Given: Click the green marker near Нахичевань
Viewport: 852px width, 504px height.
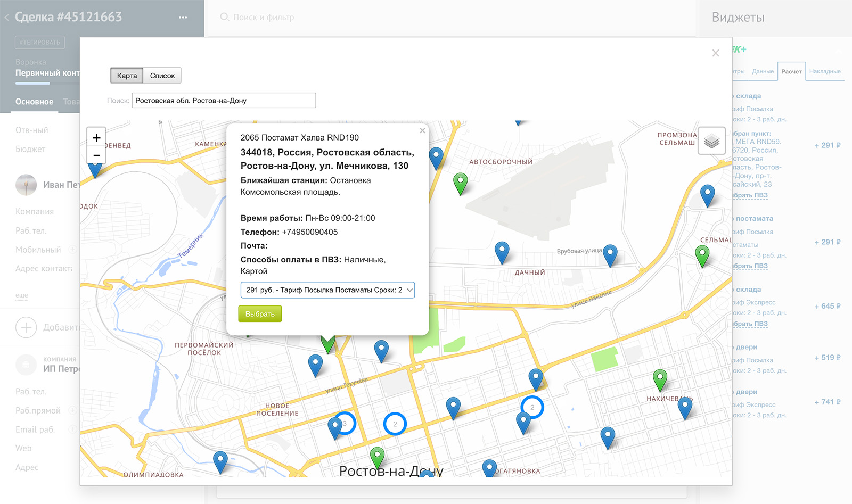Looking at the screenshot, I should coord(660,379).
